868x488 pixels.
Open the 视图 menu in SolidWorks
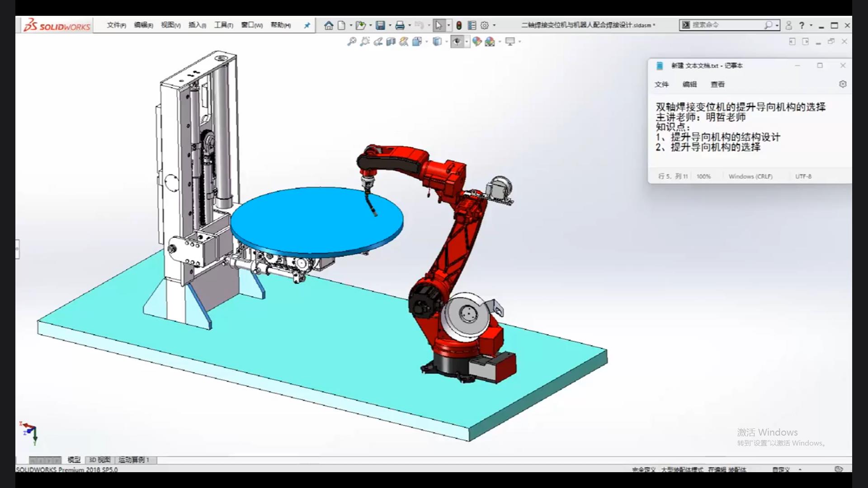tap(170, 25)
